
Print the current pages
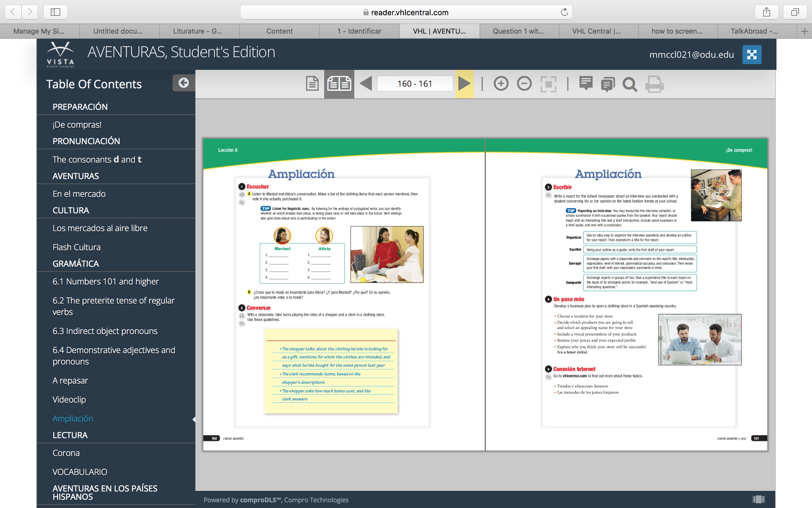654,84
